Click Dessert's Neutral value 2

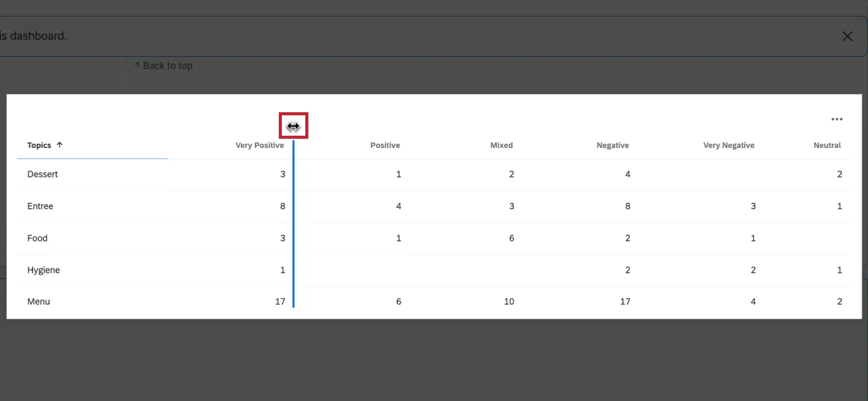pos(840,174)
